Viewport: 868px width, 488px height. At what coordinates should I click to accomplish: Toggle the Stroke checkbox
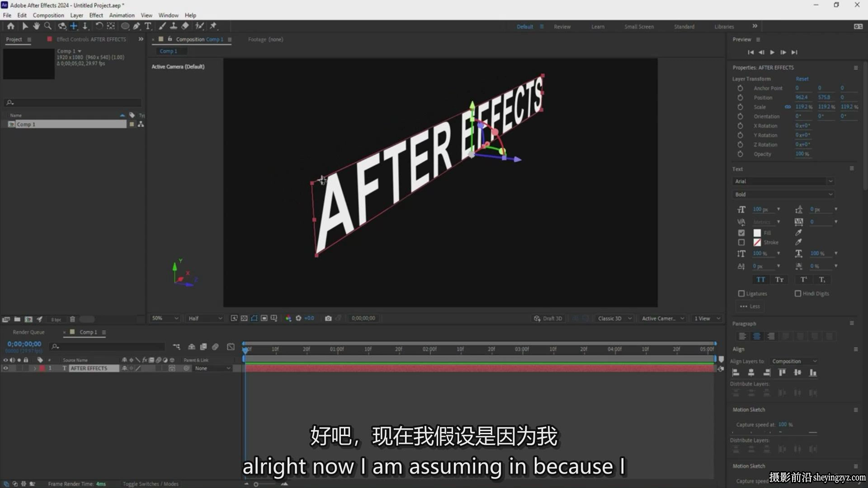[741, 242]
